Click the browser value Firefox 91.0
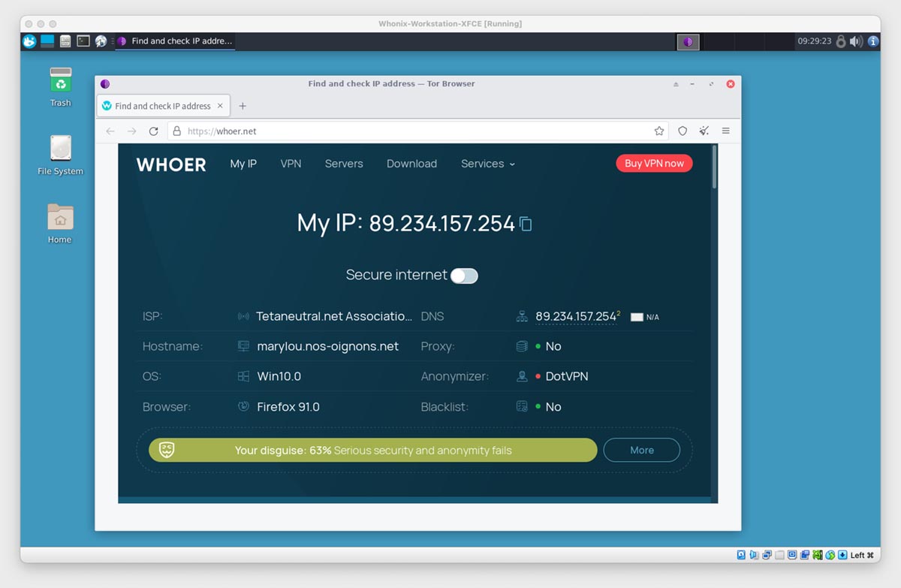Screen dimensions: 901x588 click(288, 407)
